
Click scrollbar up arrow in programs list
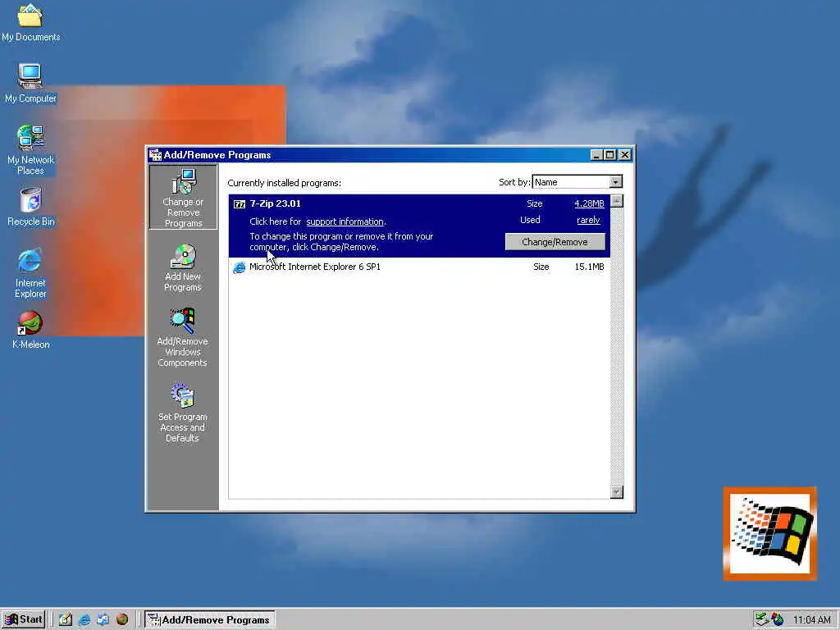(617, 202)
